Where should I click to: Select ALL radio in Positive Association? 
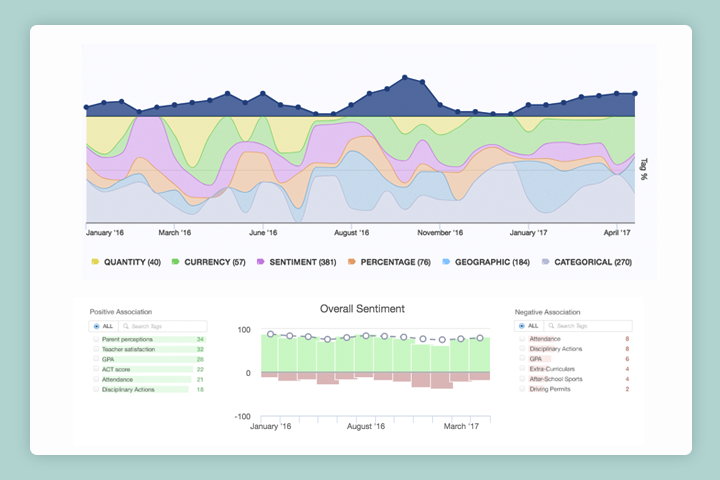click(x=96, y=326)
